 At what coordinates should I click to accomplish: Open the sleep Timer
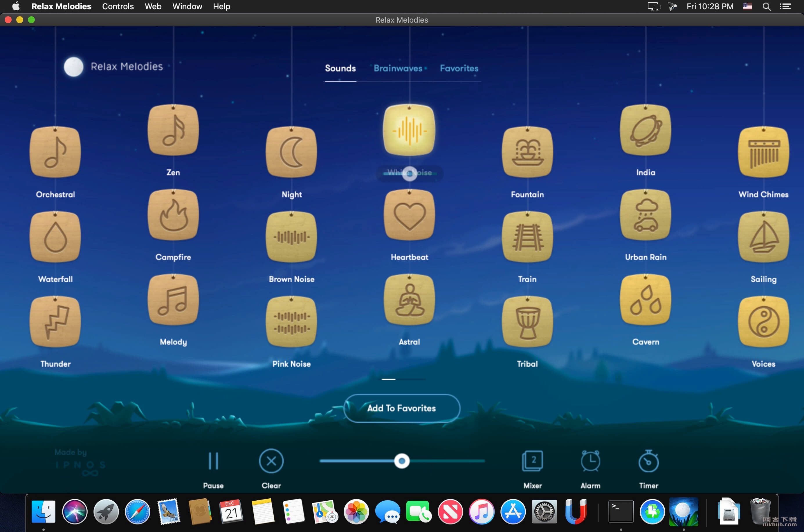648,461
